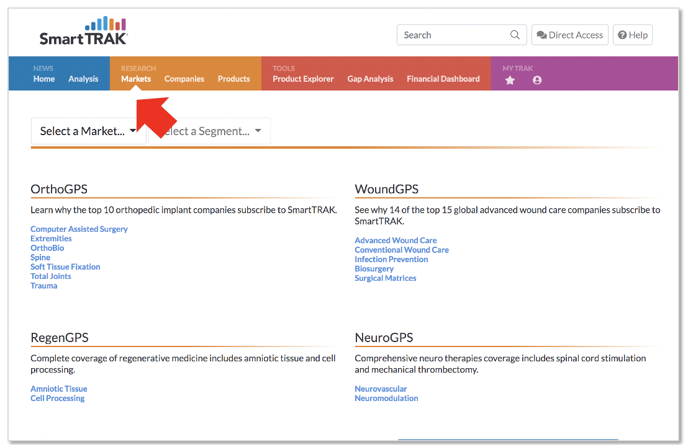Click the NeuroGPS heading
The width and height of the screenshot is (688, 445).
(x=384, y=337)
